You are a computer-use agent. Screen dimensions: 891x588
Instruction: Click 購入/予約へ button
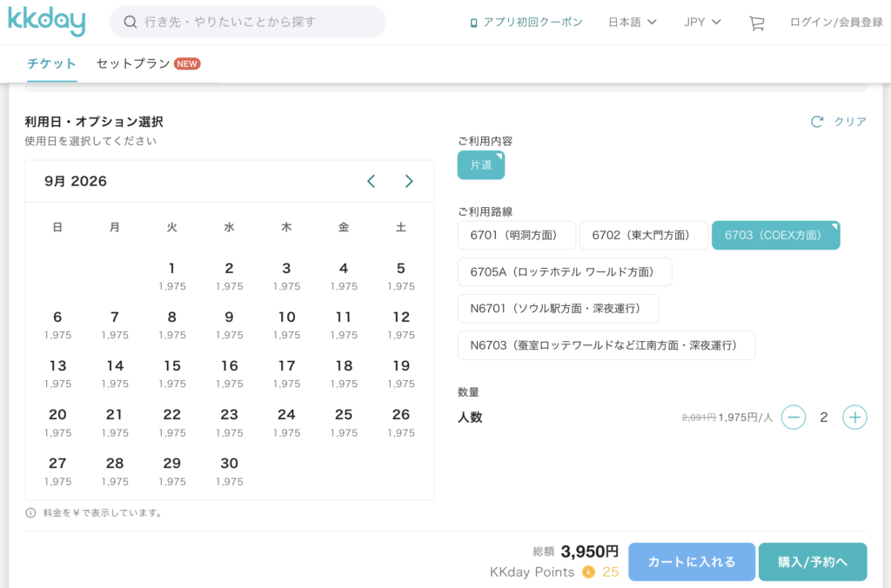(813, 562)
